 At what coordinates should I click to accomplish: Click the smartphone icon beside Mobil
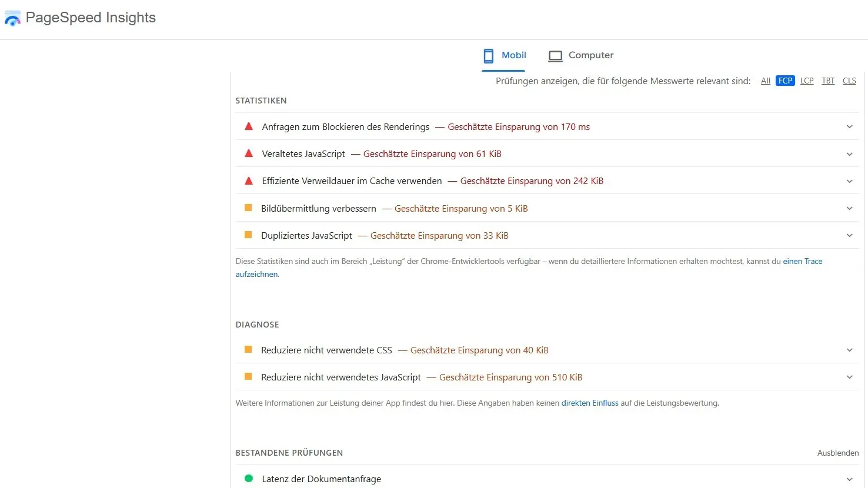488,55
